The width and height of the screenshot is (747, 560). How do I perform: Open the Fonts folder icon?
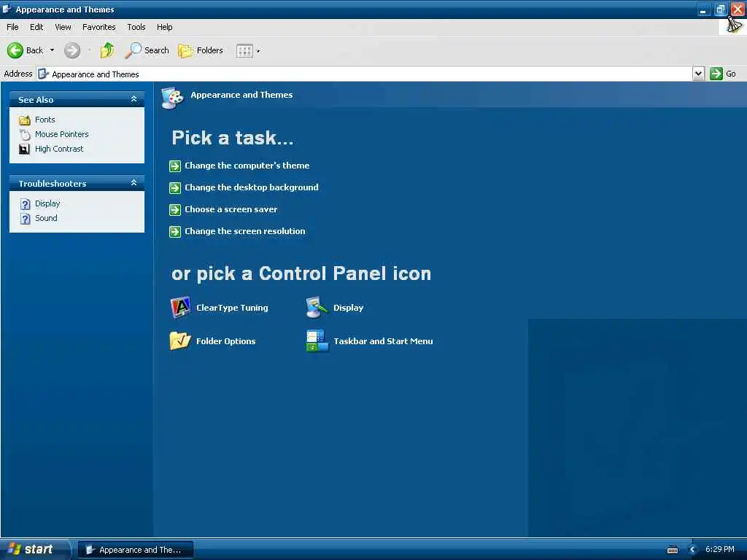(x=24, y=120)
